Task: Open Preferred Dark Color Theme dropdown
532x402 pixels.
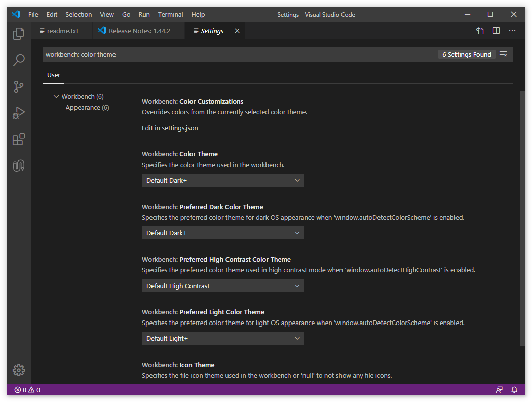Action: pos(222,233)
